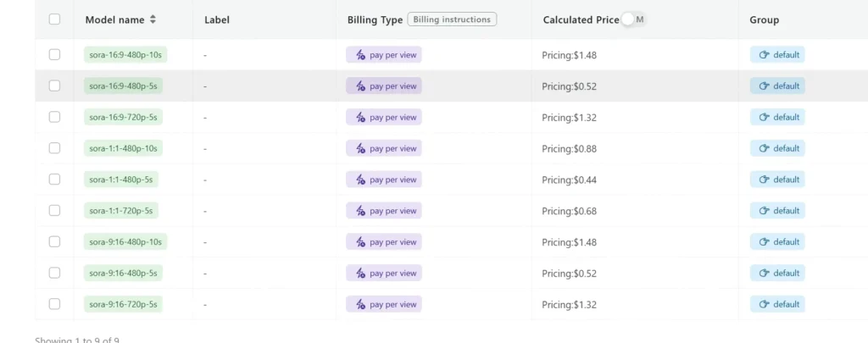Image resolution: width=868 pixels, height=343 pixels.
Task: Open the Billing instructions button
Action: (x=452, y=19)
